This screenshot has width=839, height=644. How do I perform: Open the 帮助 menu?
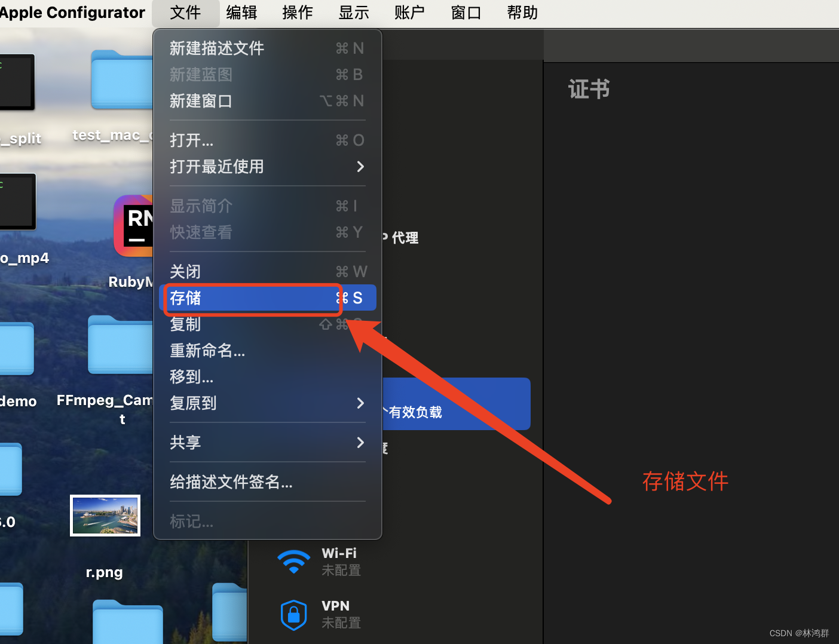tap(522, 13)
